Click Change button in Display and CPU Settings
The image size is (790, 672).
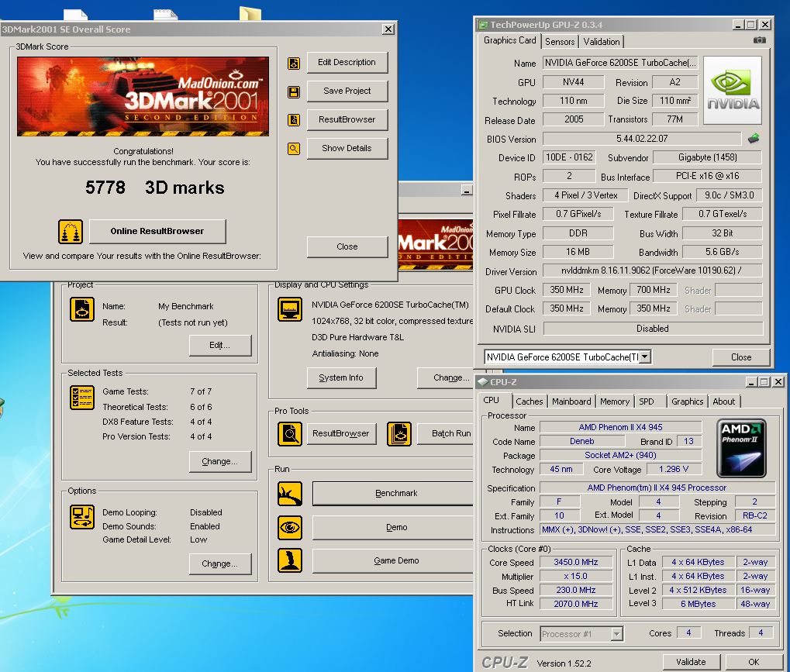(446, 377)
